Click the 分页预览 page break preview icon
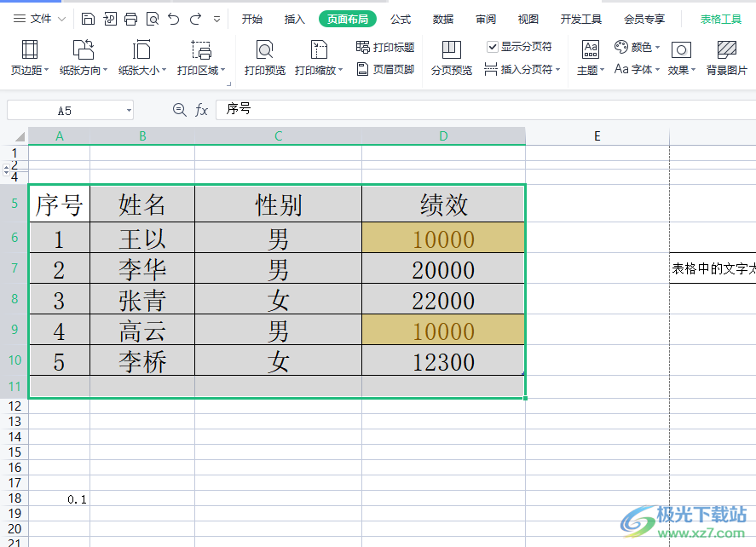This screenshot has width=756, height=547. [451, 49]
